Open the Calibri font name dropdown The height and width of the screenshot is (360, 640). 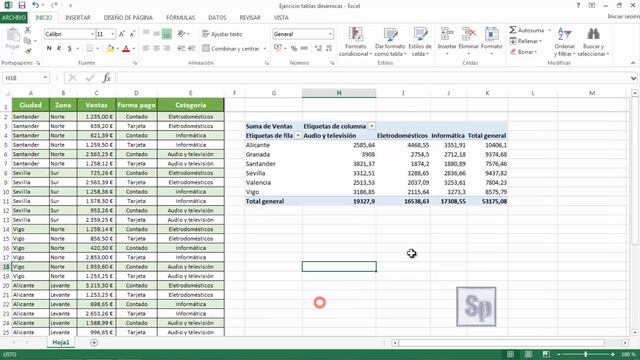[x=92, y=34]
